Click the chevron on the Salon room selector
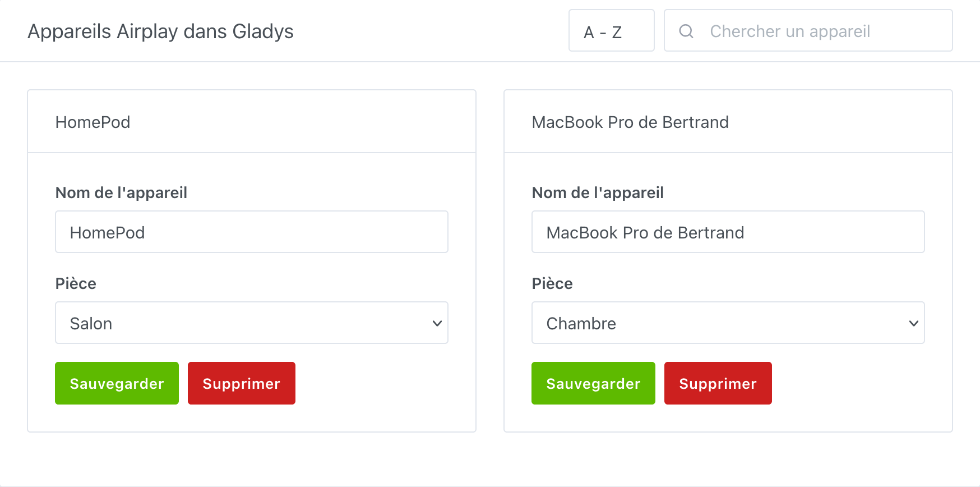Image resolution: width=980 pixels, height=487 pixels. click(x=436, y=323)
